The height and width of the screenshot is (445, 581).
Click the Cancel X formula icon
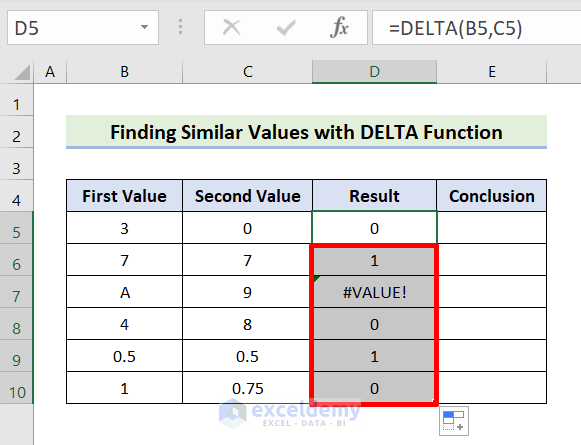tap(232, 27)
